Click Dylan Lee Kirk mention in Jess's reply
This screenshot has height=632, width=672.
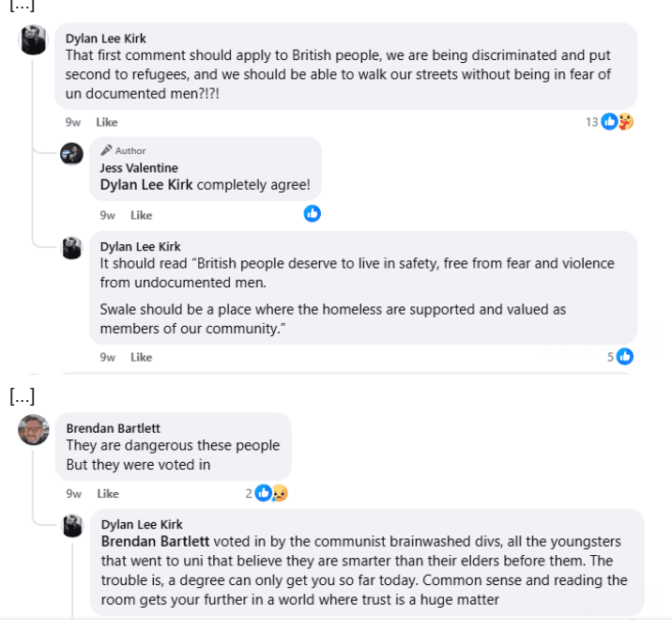point(146,184)
